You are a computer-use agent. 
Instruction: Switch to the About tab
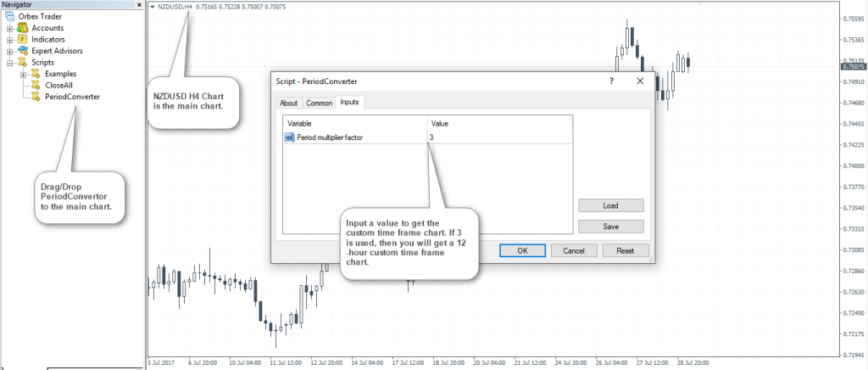[x=288, y=103]
